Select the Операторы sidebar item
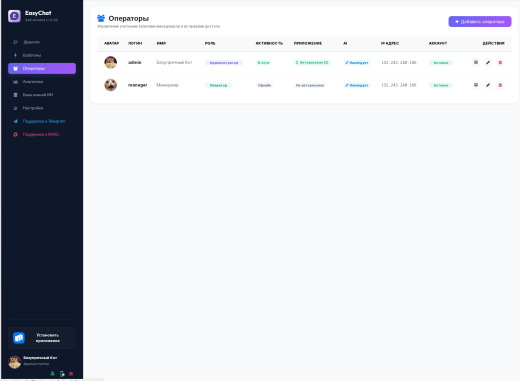The image size is (520, 381). [42, 68]
